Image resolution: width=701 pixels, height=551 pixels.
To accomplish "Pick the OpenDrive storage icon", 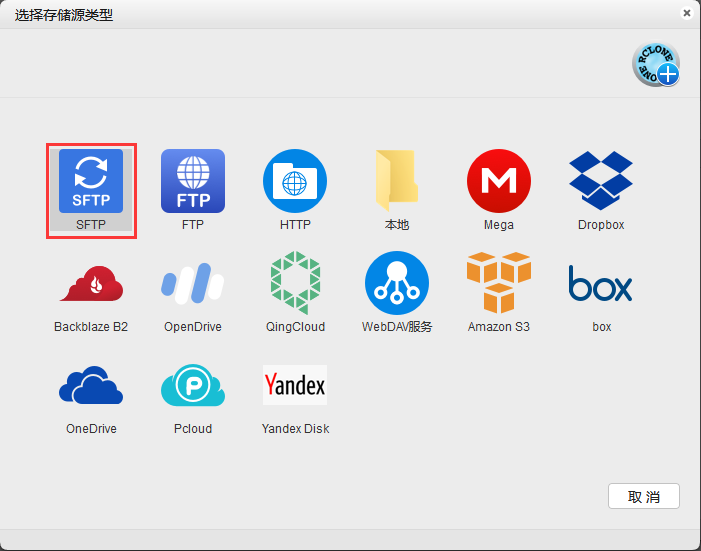I will 193,284.
